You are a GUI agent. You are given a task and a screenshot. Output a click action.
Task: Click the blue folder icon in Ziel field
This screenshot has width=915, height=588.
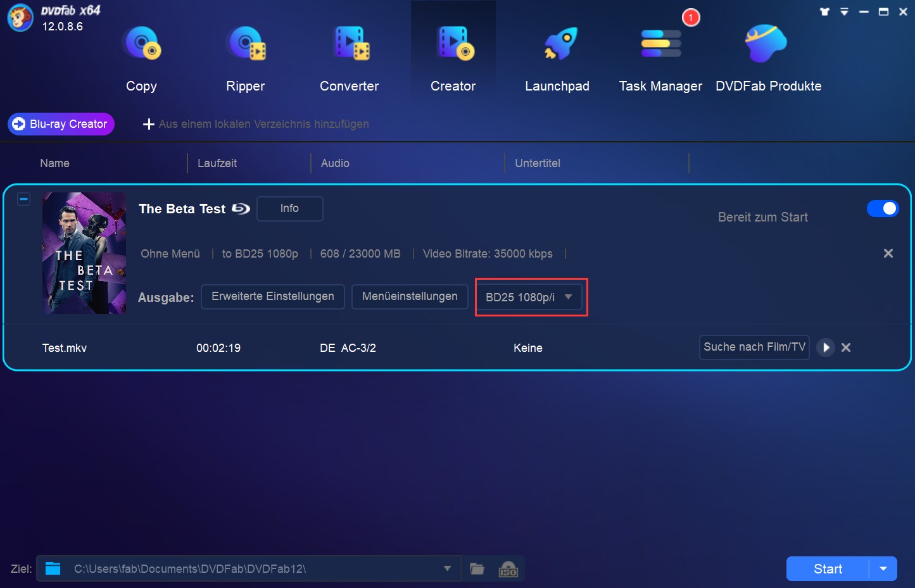tap(53, 568)
